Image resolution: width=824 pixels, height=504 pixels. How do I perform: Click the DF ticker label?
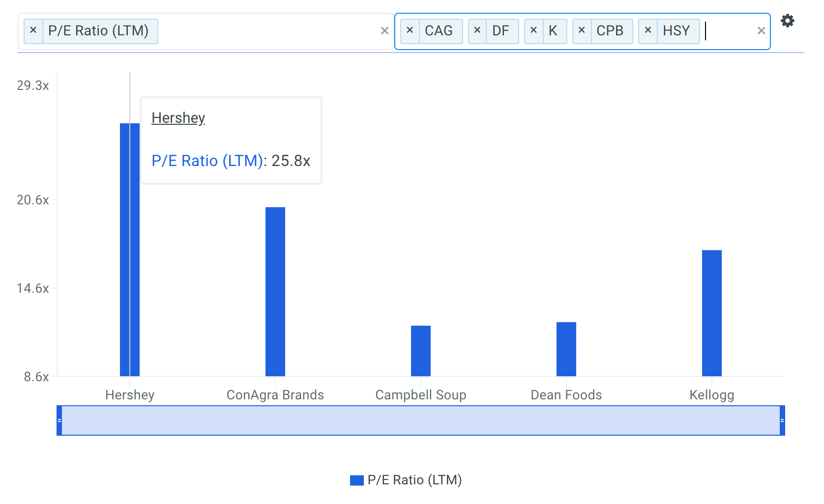[500, 30]
